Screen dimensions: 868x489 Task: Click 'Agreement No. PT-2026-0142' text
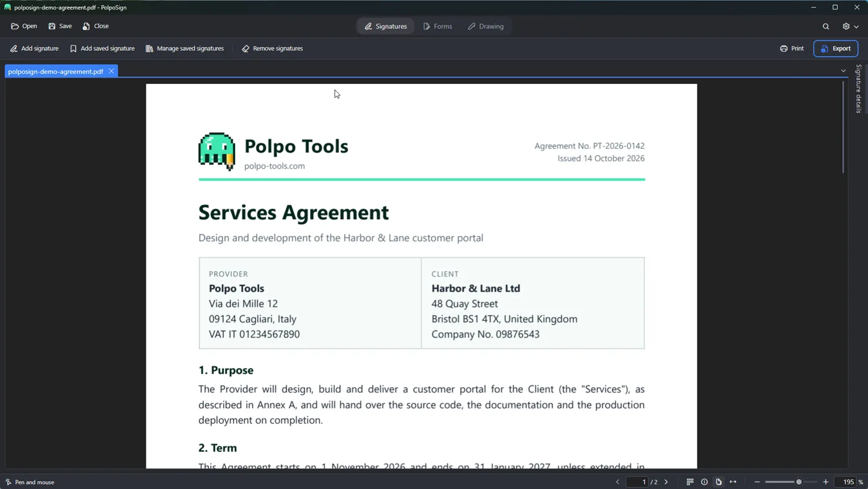click(590, 146)
